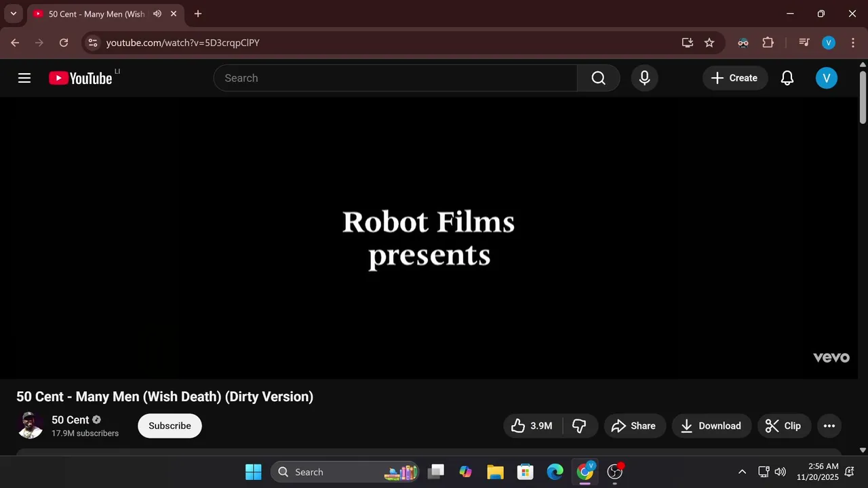
Task: Create a Clip of video
Action: click(784, 426)
